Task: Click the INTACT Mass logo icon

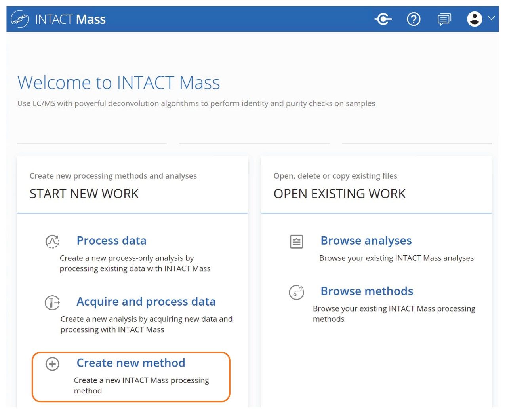Action: [x=20, y=19]
